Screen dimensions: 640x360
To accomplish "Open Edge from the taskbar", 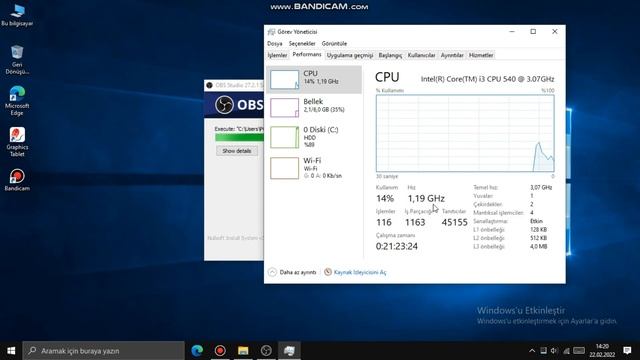I will (x=197, y=351).
